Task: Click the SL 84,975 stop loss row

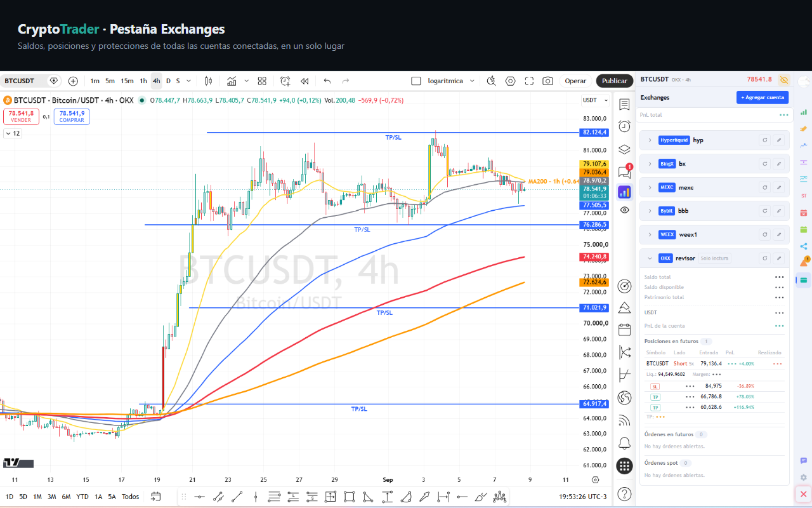Action: coord(714,386)
